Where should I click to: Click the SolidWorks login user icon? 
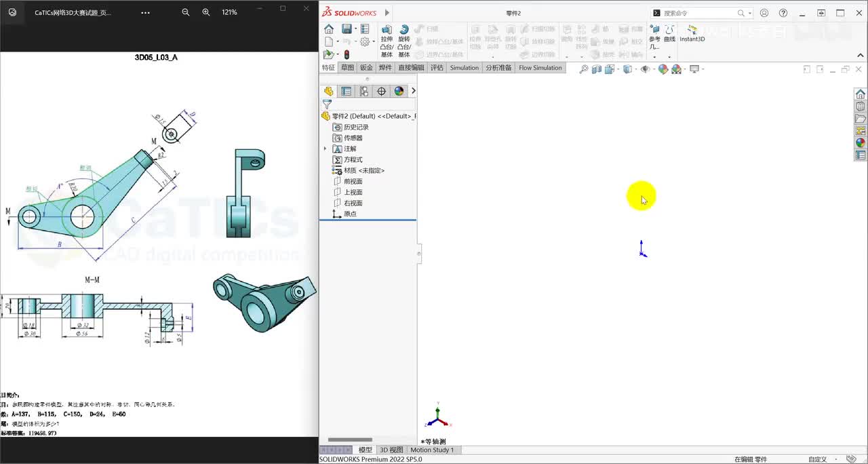(x=764, y=13)
